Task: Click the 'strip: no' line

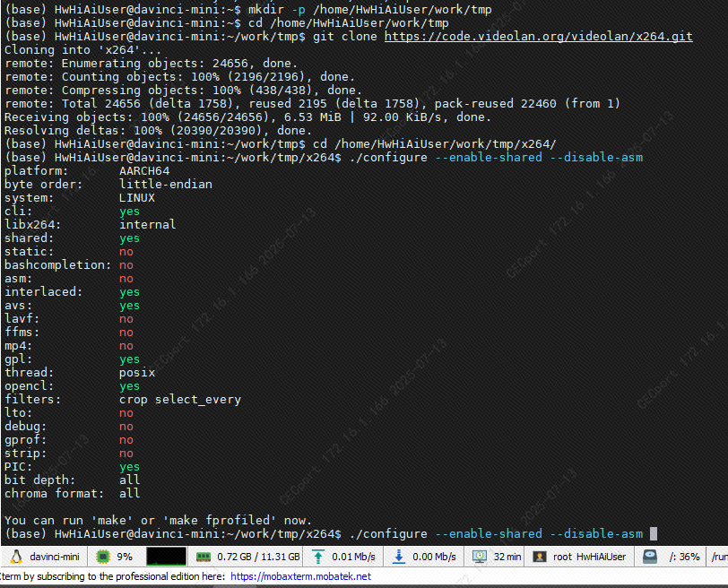Action: coord(69,454)
